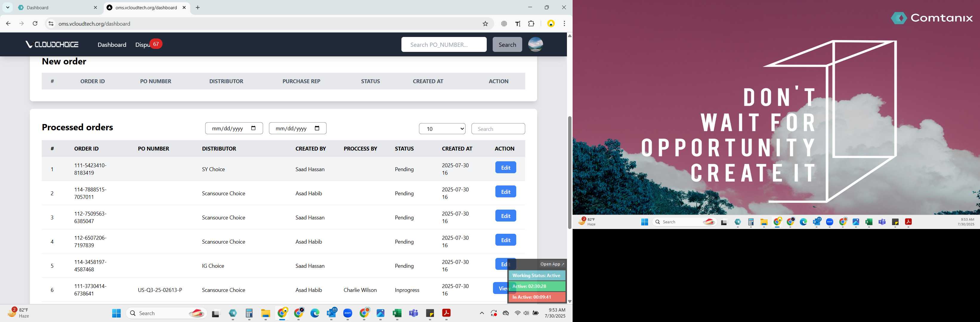Click Open App in the tracker widget

coord(552,264)
